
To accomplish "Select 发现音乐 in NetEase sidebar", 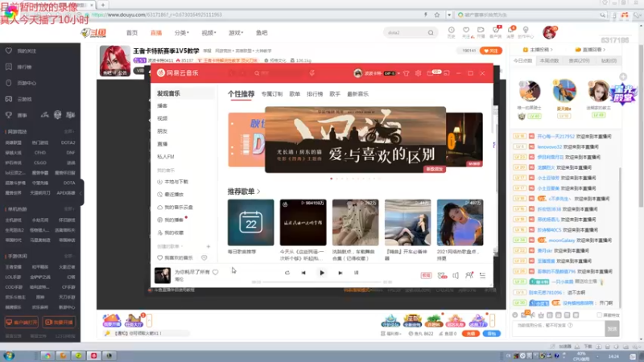I will 184,93.
